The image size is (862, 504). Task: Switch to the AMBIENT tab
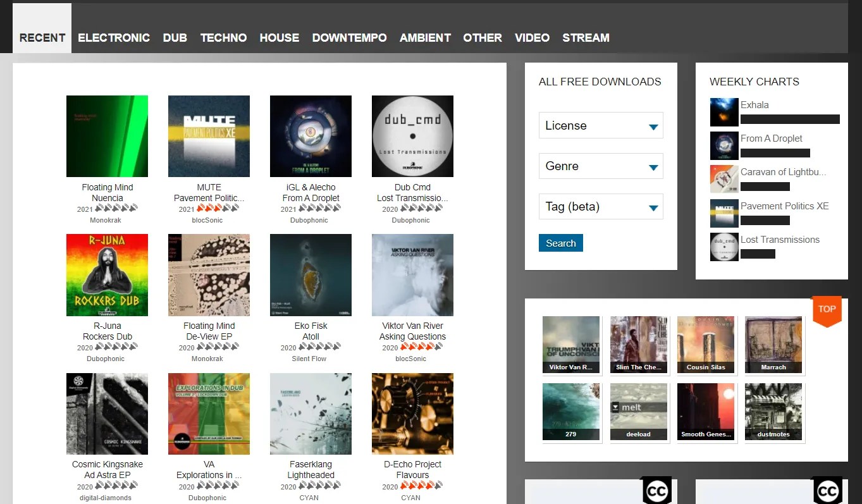[425, 37]
